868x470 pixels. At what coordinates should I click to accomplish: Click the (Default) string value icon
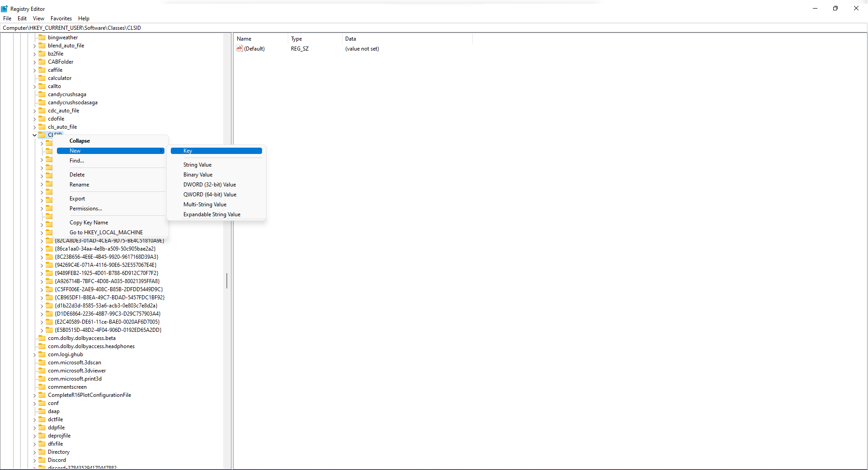pos(239,48)
